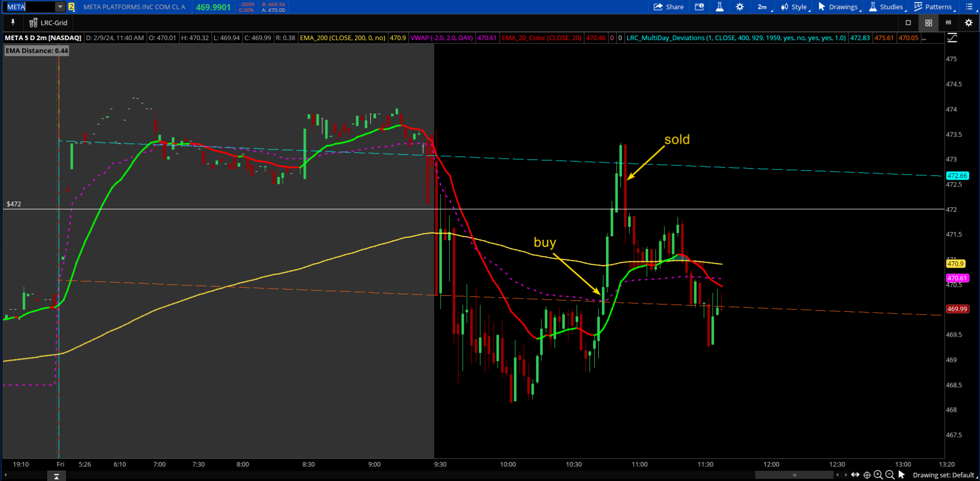The image size is (980, 481).
Task: Select the four-pane grid layout icon
Action: 928,23
